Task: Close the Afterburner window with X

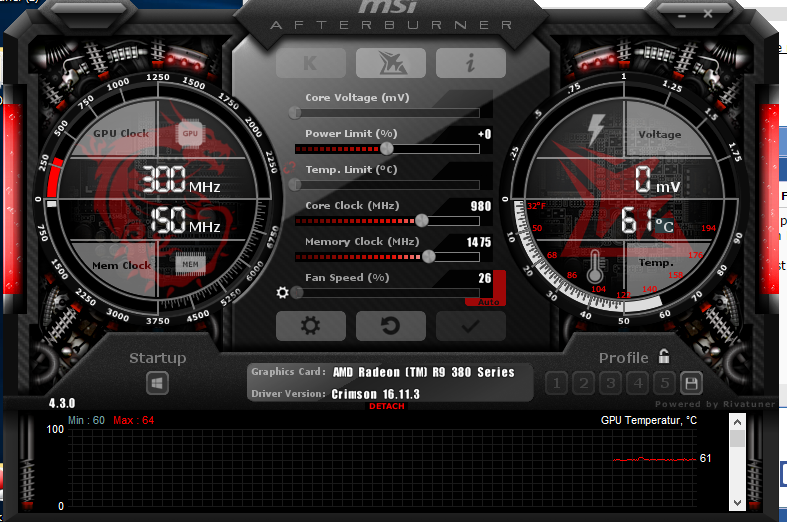Action: 708,14
